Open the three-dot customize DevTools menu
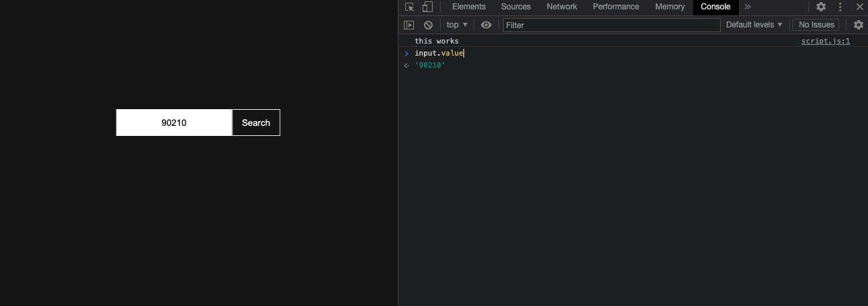The width and height of the screenshot is (868, 306). click(x=840, y=7)
